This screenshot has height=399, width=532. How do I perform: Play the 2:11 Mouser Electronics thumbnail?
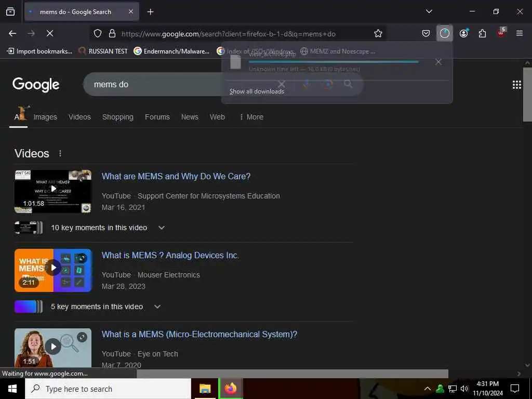click(53, 270)
